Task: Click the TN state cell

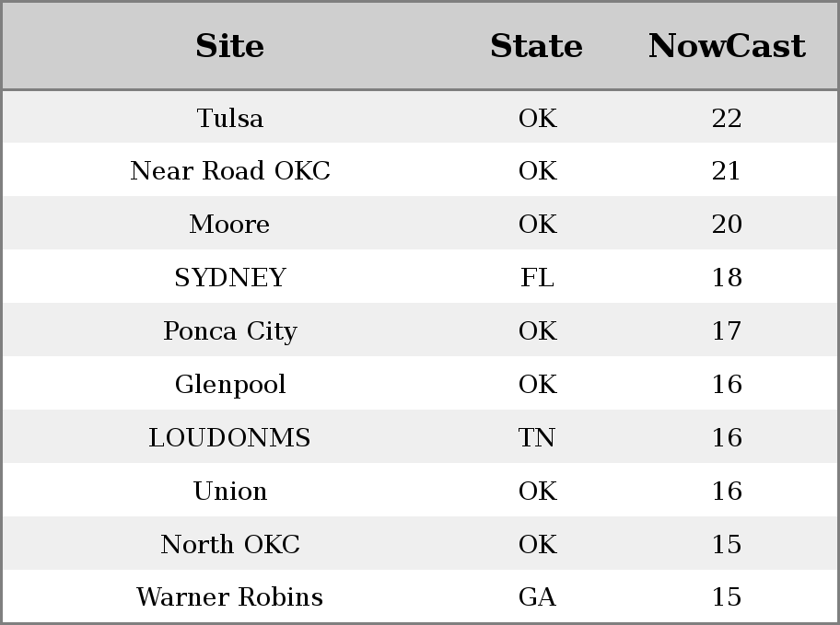Action: pos(537,437)
